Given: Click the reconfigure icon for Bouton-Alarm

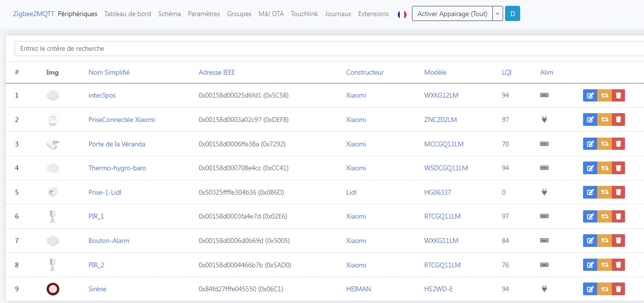Looking at the screenshot, I should coord(605,241).
